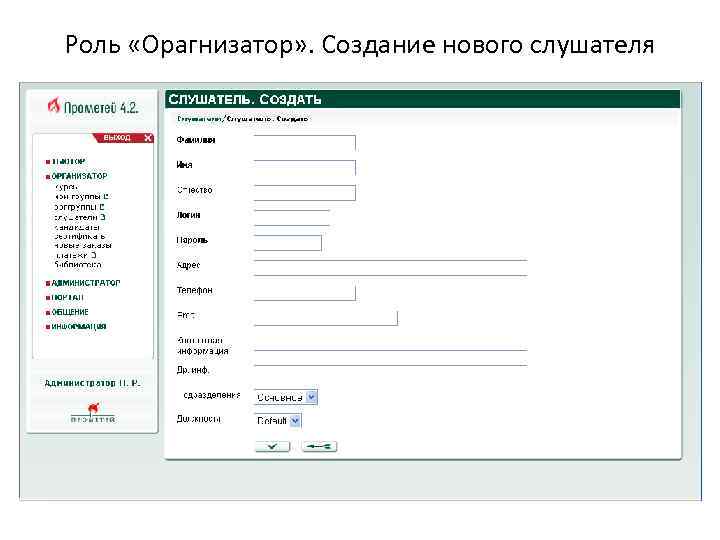720x540 pixels.
Task: Click the Прометей 4.2 flame logo
Action: pos(93,107)
